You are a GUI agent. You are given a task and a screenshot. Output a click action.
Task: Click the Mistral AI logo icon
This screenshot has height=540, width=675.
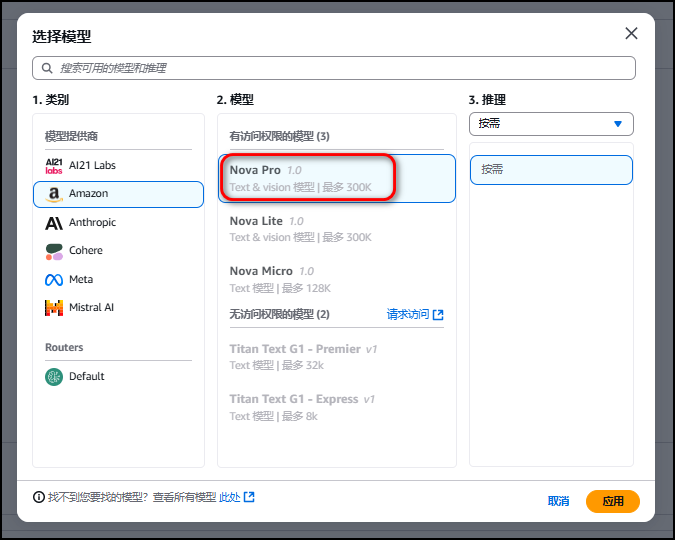point(54,308)
